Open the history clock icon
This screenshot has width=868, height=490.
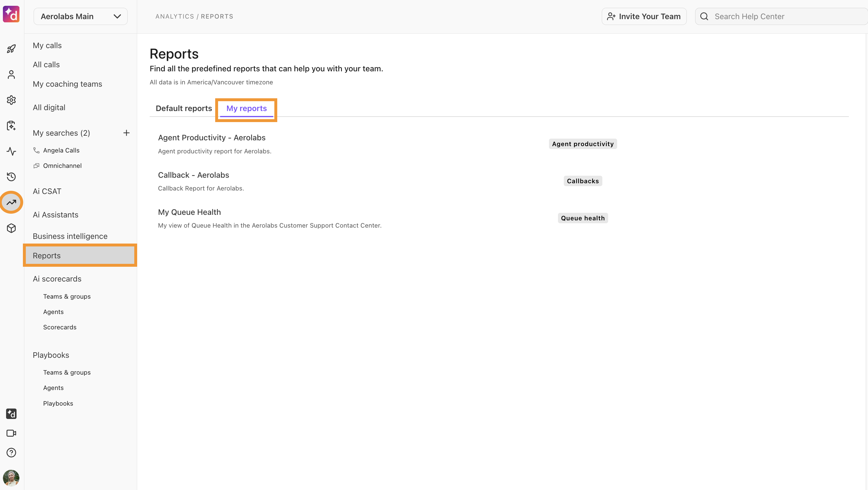(x=11, y=177)
